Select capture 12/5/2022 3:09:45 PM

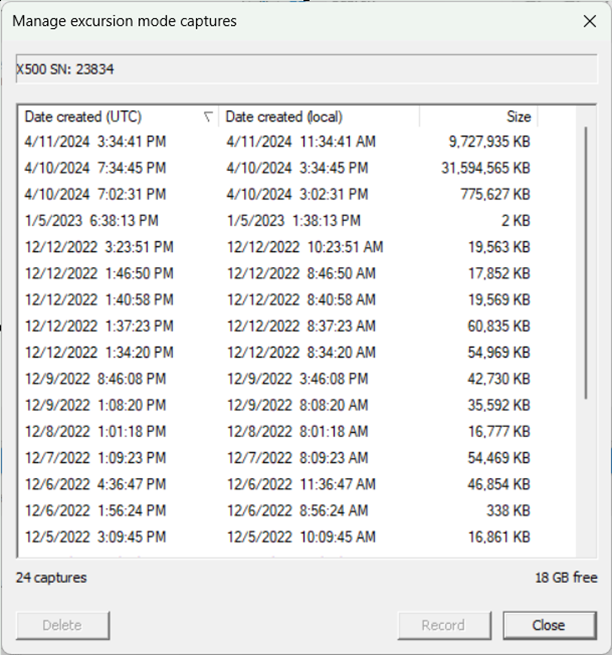[x=95, y=537]
